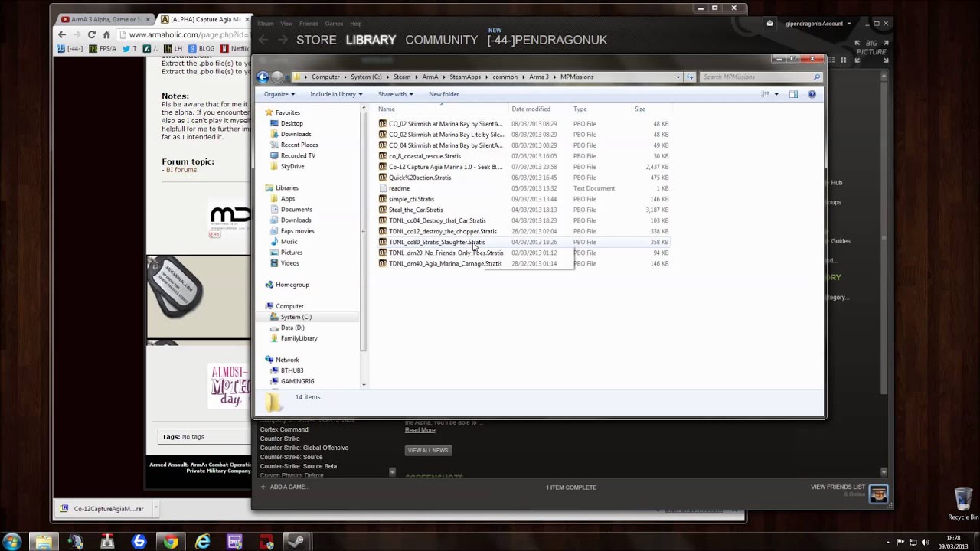Sort files by the Date modified column
Screen dimensions: 980x551
coord(531,109)
